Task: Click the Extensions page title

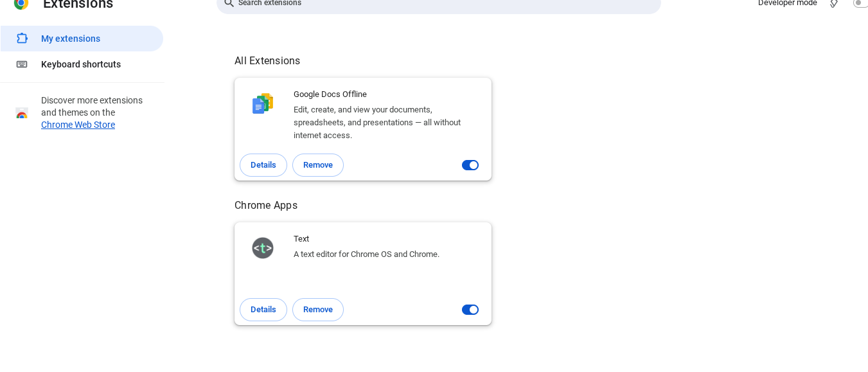Action: click(x=78, y=4)
